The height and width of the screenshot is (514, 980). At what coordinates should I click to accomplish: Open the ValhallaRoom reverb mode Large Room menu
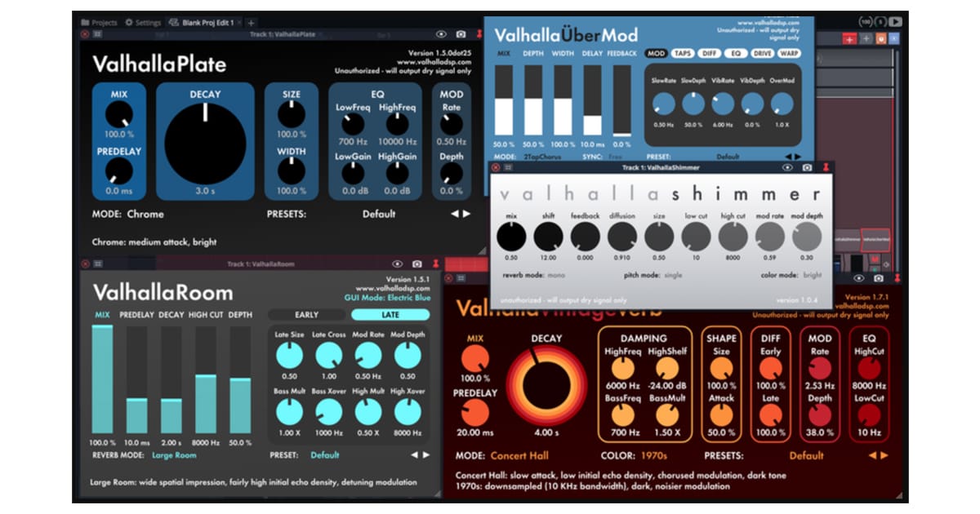point(174,455)
